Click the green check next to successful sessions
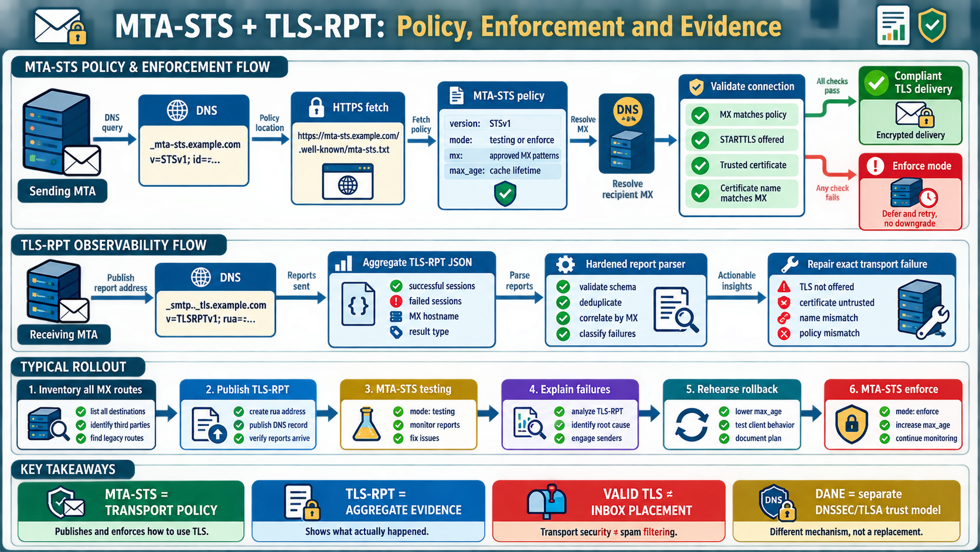The image size is (980, 552). (396, 286)
